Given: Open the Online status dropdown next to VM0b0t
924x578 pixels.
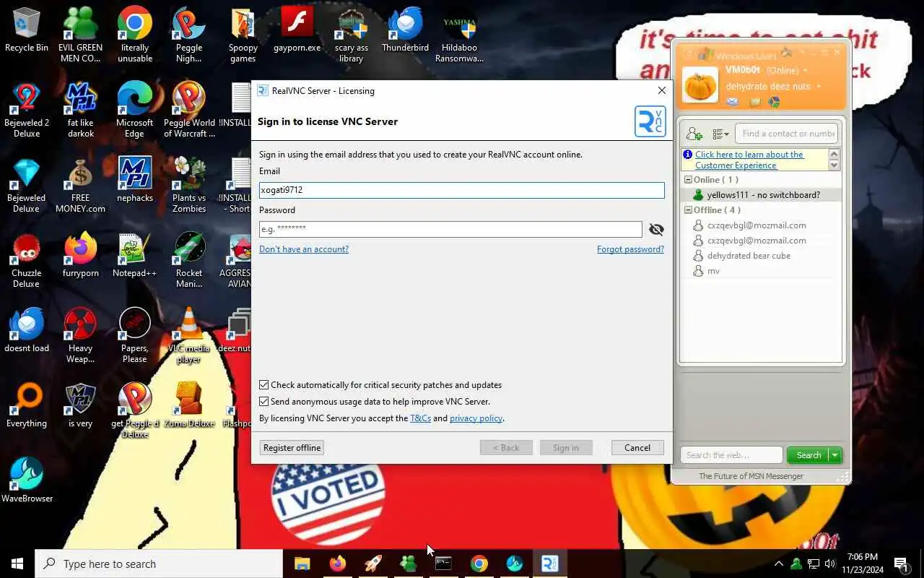Looking at the screenshot, I should point(805,71).
